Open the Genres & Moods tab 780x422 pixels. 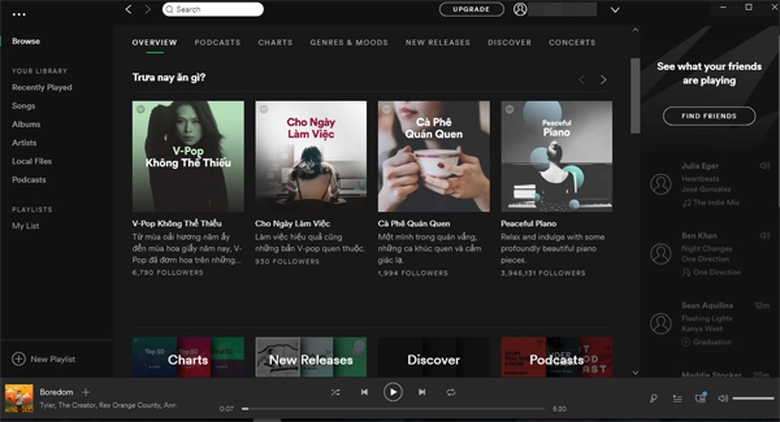click(x=349, y=43)
